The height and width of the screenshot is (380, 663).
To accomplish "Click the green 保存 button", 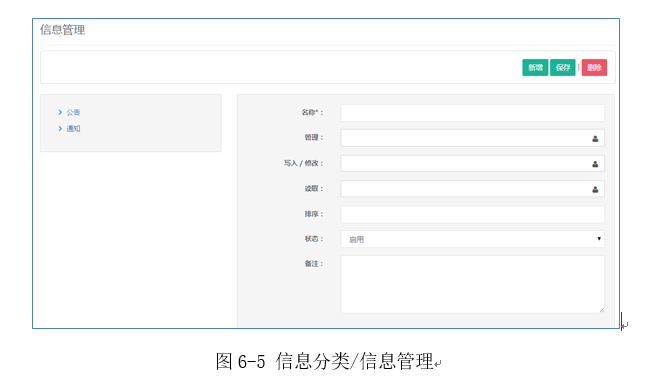I will coord(563,68).
